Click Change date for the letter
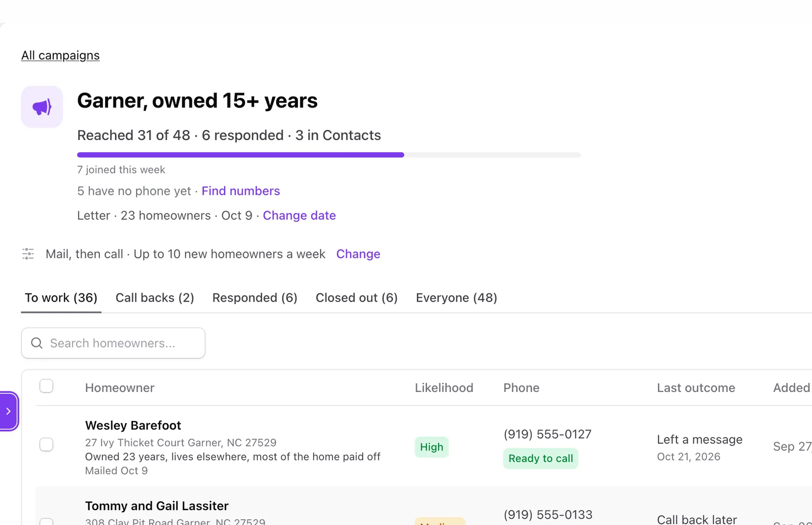This screenshot has height=525, width=812. coord(299,215)
